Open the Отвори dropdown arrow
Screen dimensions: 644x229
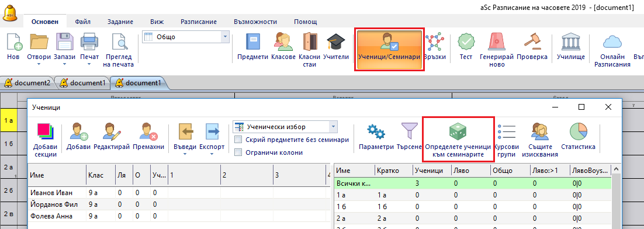(x=39, y=64)
